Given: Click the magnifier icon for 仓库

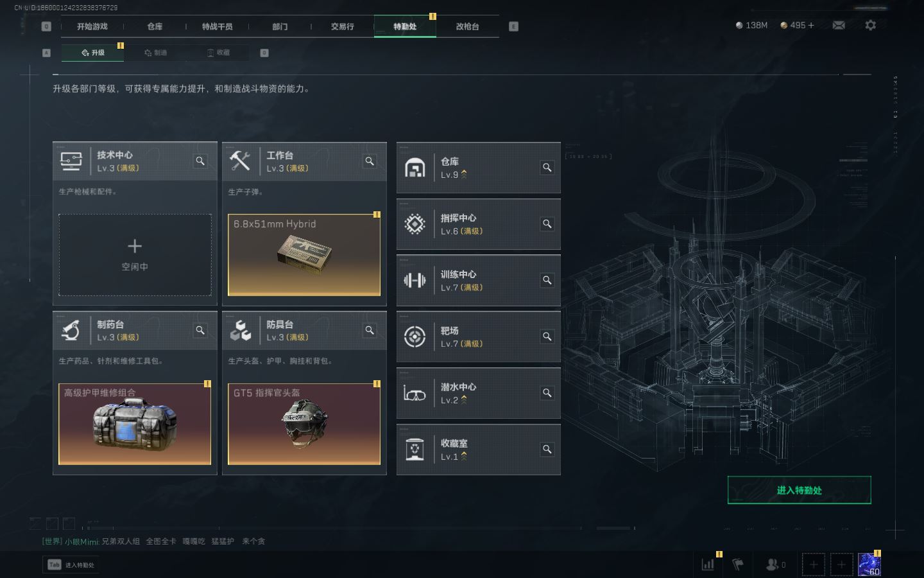Looking at the screenshot, I should coord(547,168).
